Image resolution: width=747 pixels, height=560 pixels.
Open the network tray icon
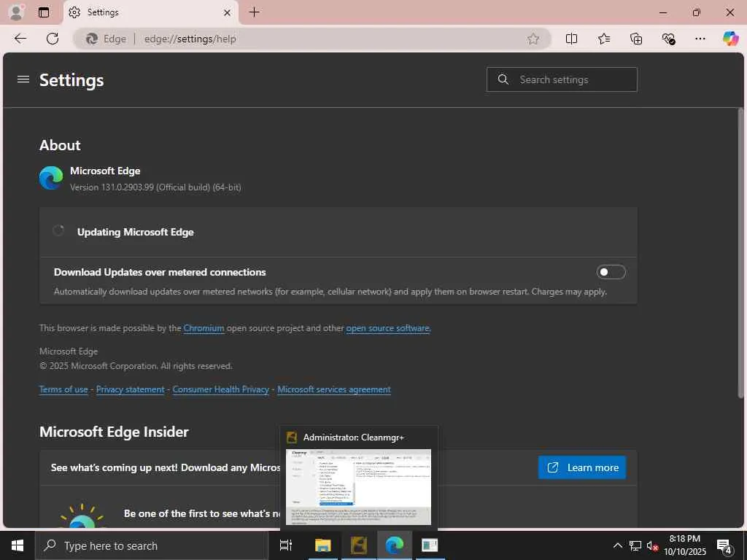click(x=635, y=545)
